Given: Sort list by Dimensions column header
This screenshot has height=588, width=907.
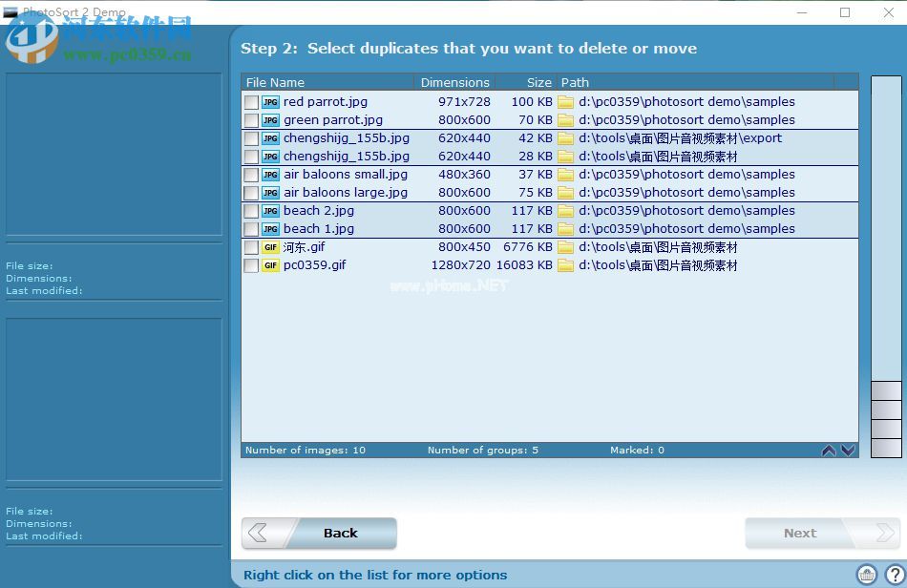Looking at the screenshot, I should [454, 82].
